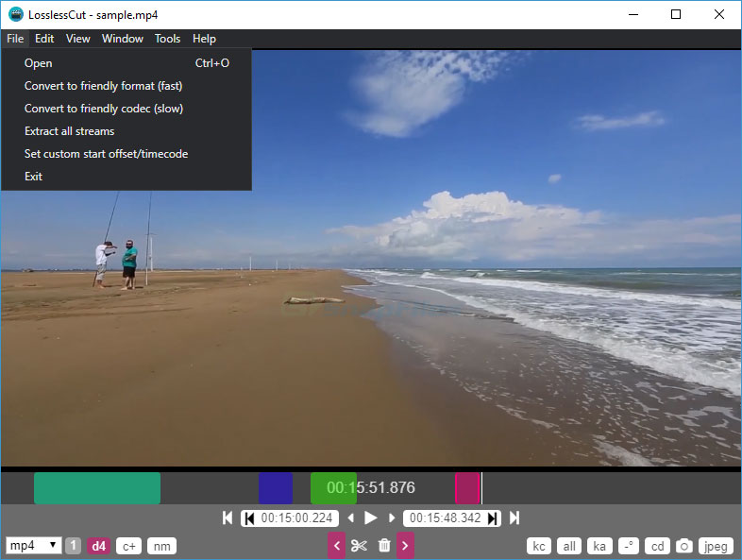The height and width of the screenshot is (560, 742).
Task: Toggle the c+ auto merge button
Action: (129, 546)
